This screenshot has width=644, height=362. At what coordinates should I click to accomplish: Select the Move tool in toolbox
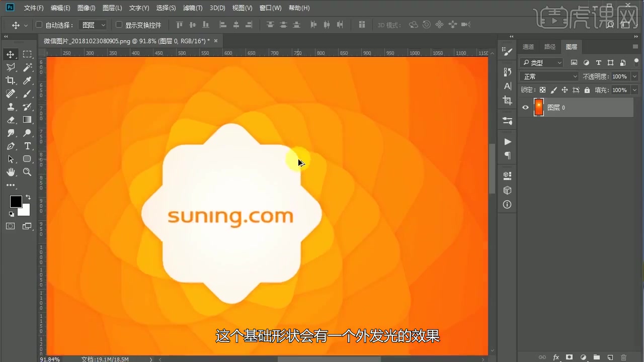coord(11,54)
